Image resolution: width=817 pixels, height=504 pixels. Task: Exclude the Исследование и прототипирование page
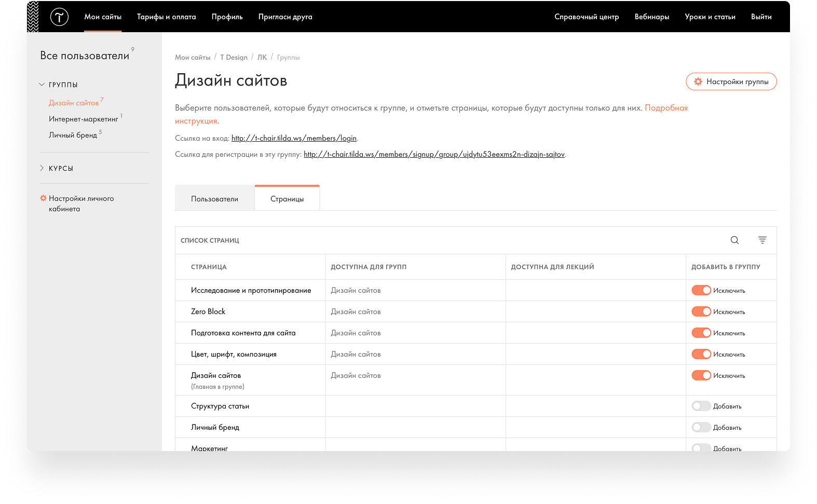coord(701,290)
